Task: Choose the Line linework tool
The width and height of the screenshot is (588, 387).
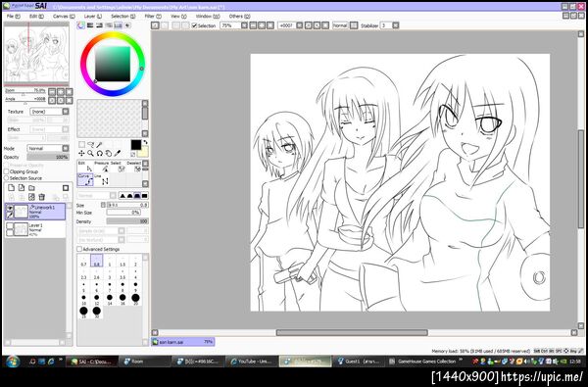Action: [102, 179]
